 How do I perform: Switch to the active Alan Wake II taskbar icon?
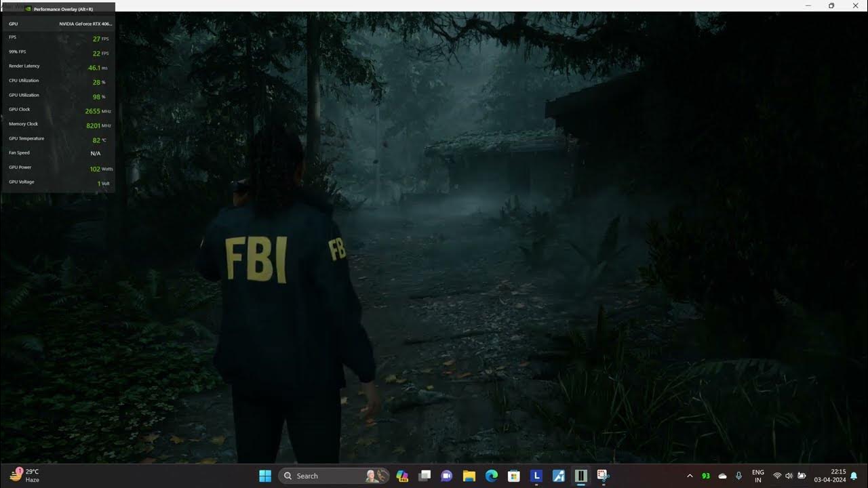581,476
